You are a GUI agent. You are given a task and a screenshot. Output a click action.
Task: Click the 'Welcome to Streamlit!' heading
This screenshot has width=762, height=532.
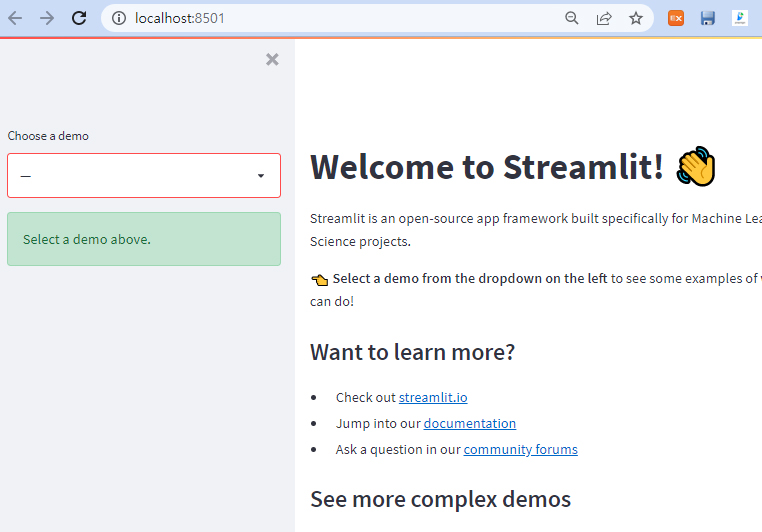pyautogui.click(x=486, y=167)
